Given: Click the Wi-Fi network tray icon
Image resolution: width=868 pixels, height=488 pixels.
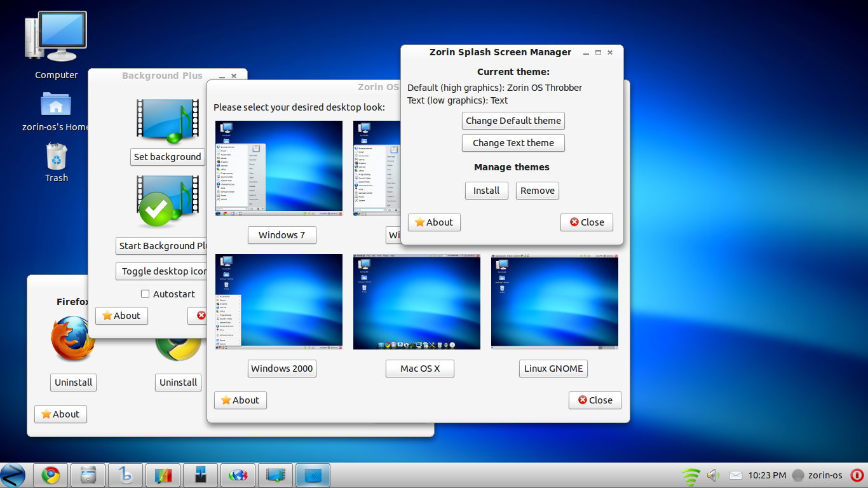Looking at the screenshot, I should click(690, 475).
